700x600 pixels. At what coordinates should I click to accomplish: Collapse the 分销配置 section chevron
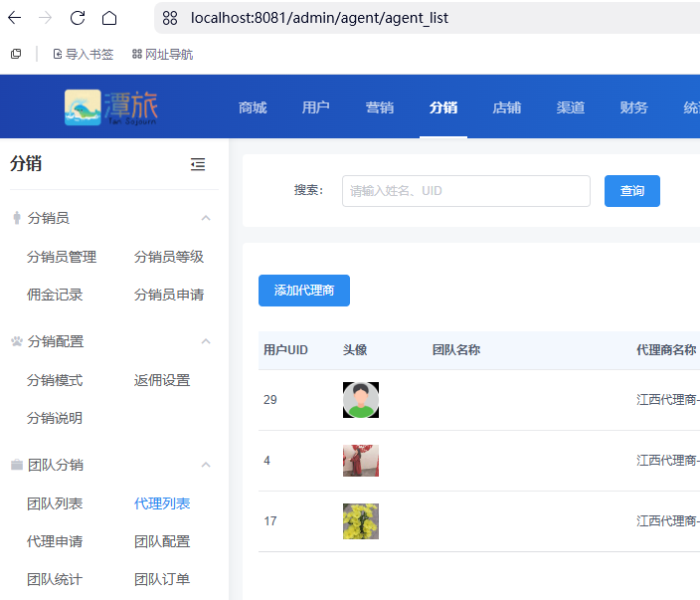coord(206,341)
